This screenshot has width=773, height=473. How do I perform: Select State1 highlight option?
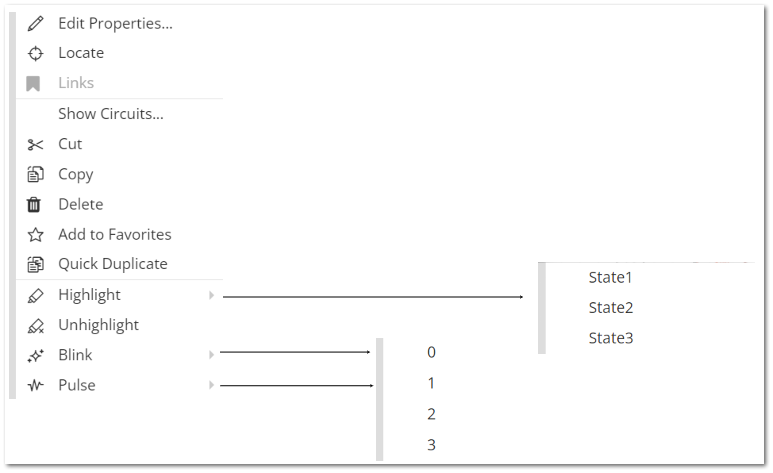pos(610,278)
